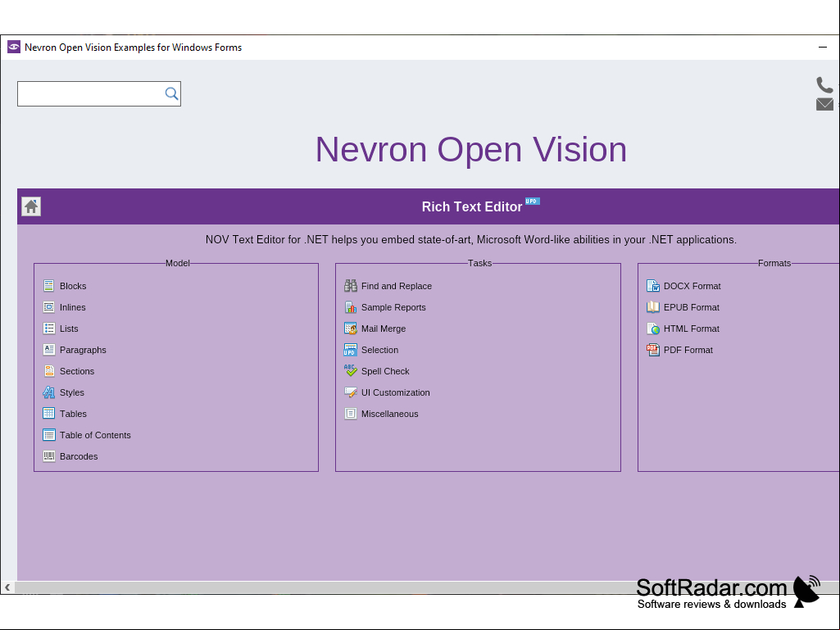Open the HTML Format link
Image resolution: width=840 pixels, height=630 pixels.
[691, 329]
